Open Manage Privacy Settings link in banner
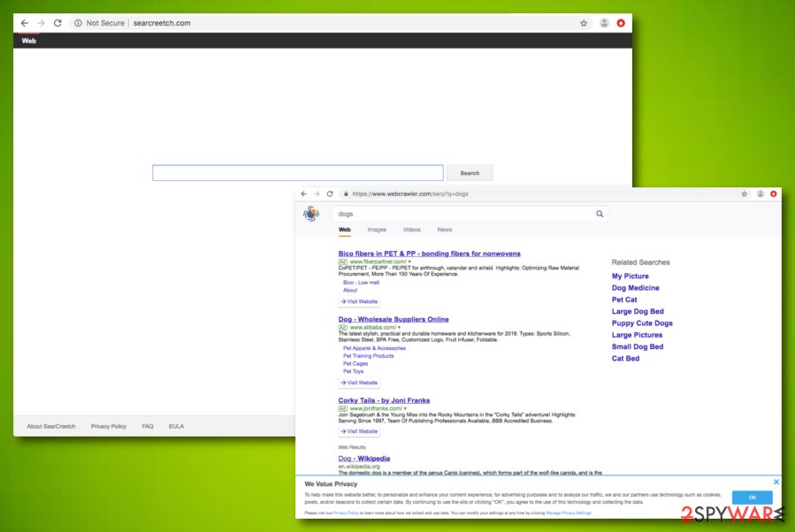795x532 pixels. tap(569, 513)
